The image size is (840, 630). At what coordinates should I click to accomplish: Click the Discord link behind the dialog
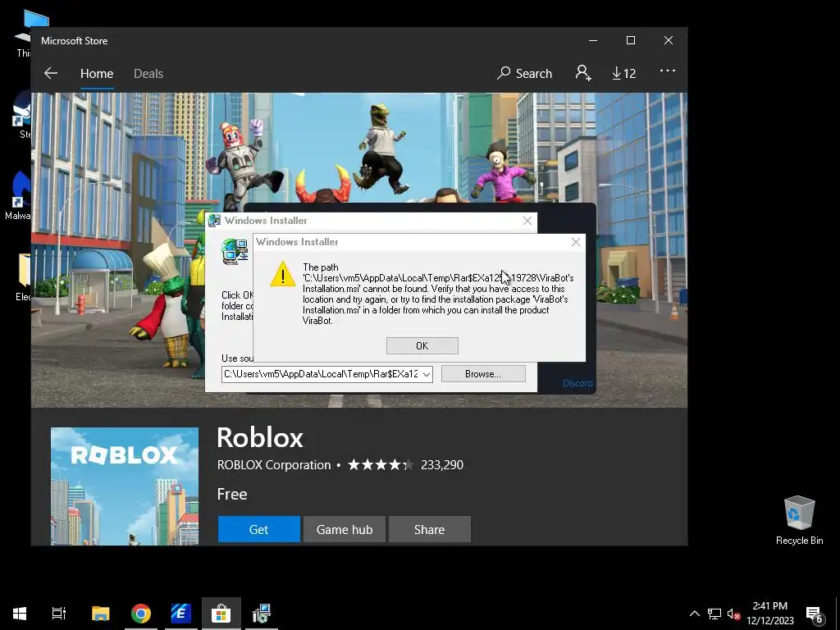click(577, 383)
